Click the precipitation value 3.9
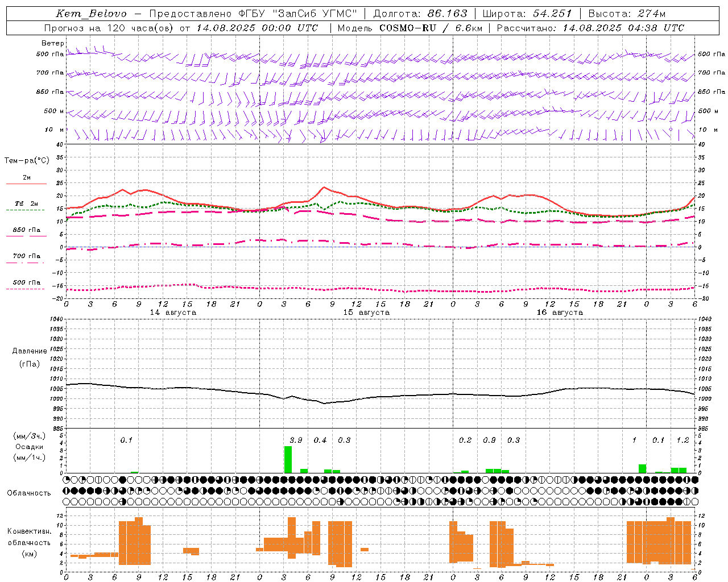The image size is (728, 582). (296, 440)
